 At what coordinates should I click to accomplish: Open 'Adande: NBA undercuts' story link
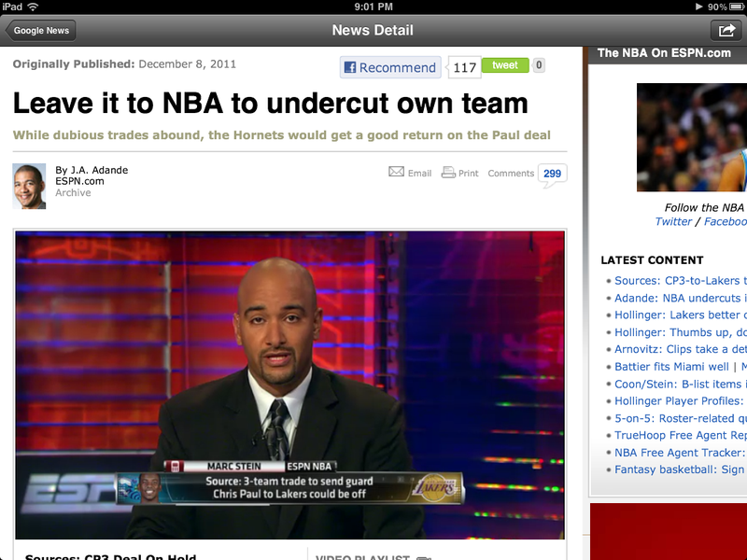[681, 298]
